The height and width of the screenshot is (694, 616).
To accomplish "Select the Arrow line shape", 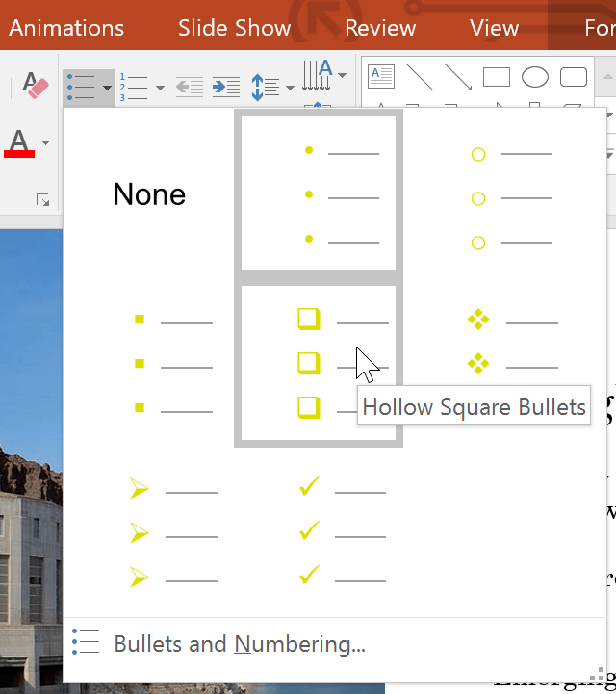I will click(458, 77).
